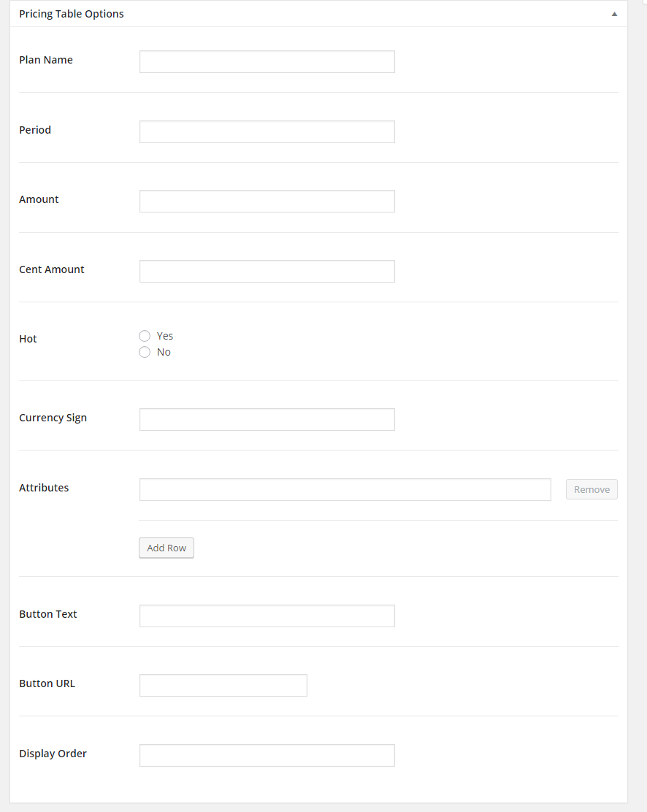Focus the Plan Name text field
This screenshot has height=812, width=647.
pos(267,62)
